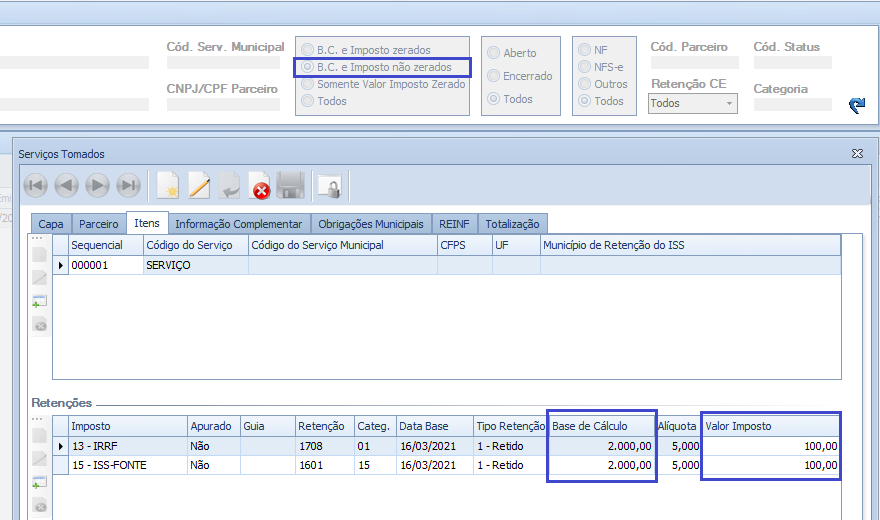This screenshot has width=880, height=520.
Task: Click the previous record arrow button
Action: point(66,186)
